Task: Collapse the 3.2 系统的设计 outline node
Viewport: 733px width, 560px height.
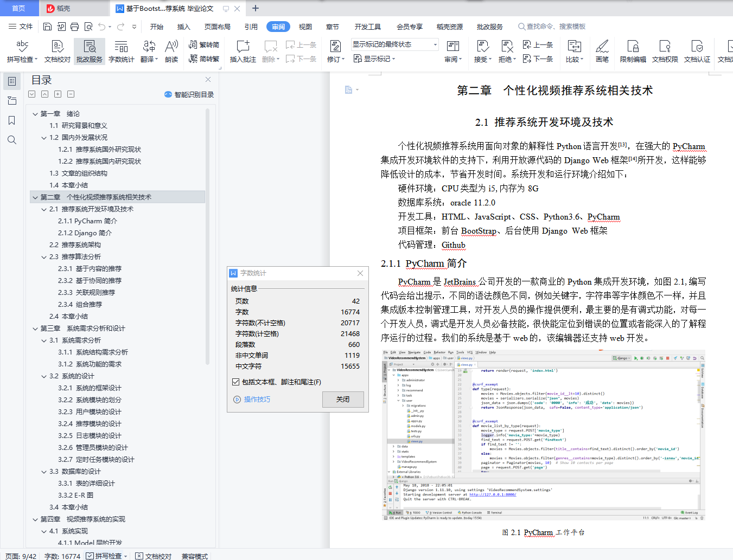Action: point(44,376)
